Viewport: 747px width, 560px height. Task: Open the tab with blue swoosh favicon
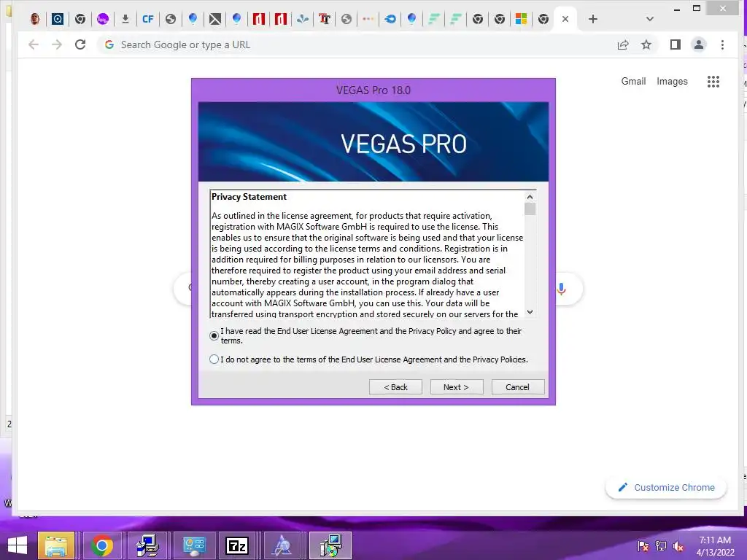[x=390, y=19]
